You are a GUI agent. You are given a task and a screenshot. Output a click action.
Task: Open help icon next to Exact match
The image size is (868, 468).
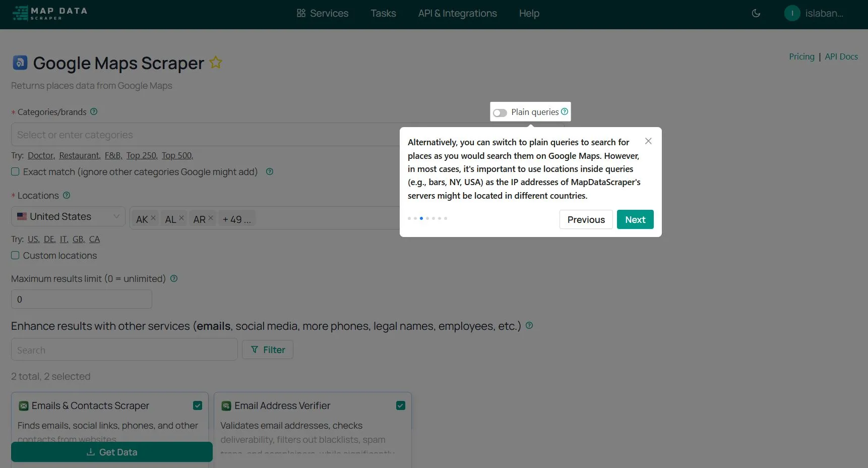click(270, 171)
